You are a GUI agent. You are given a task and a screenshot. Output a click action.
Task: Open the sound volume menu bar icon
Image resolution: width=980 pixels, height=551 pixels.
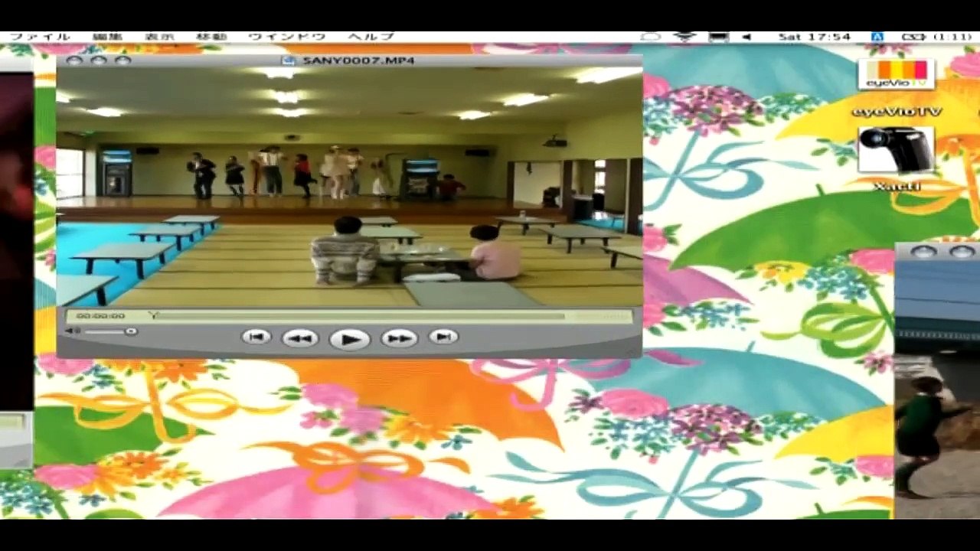coord(746,37)
